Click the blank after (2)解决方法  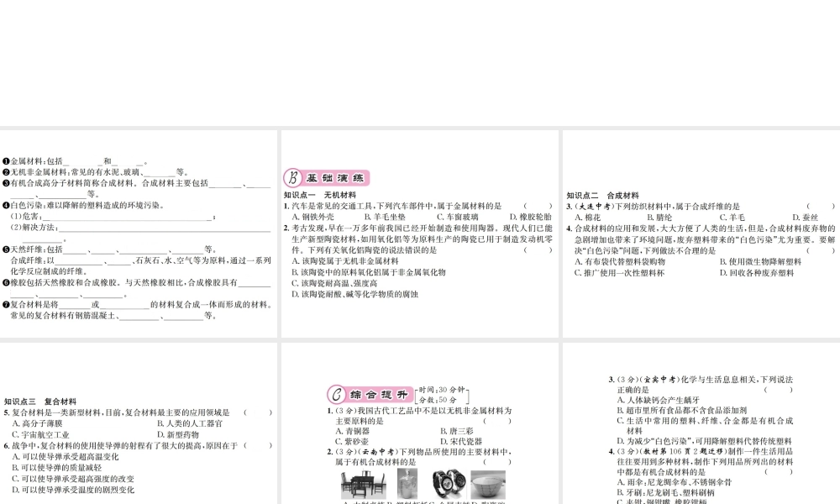pos(165,228)
